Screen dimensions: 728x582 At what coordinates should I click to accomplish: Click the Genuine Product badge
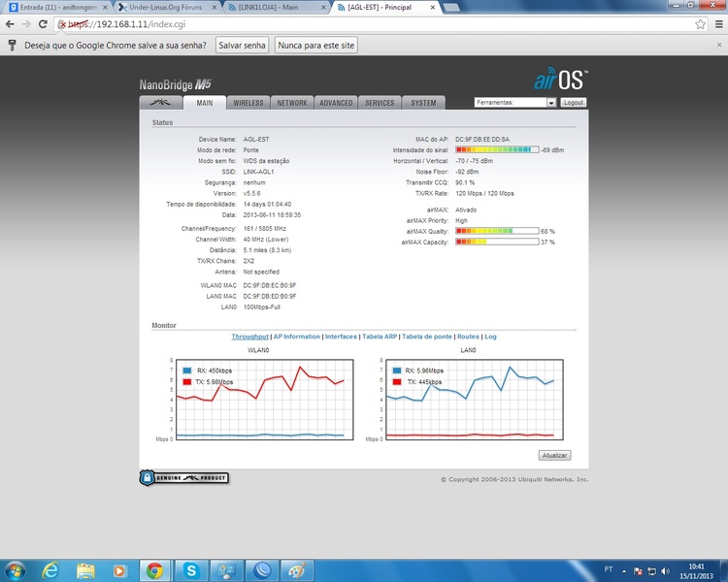coord(183,477)
